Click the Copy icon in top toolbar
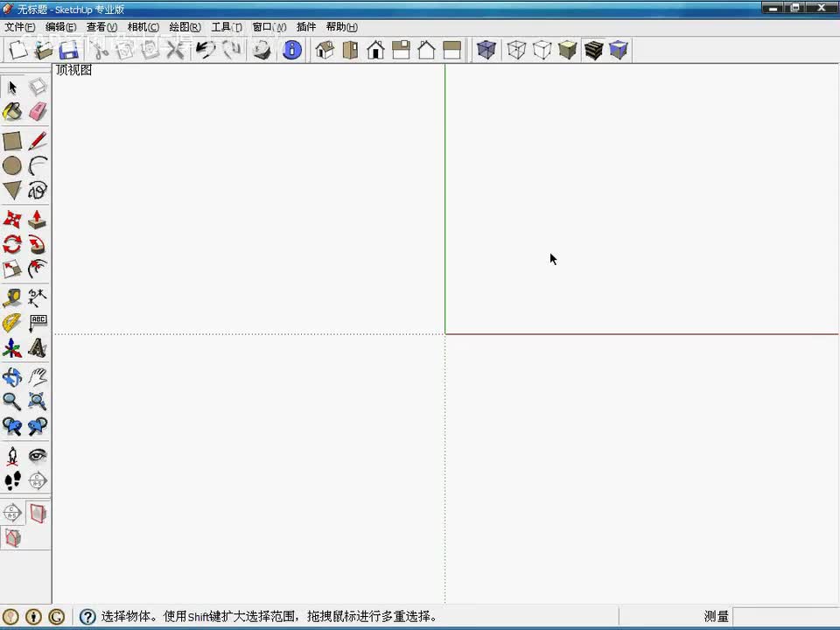840x630 pixels. tap(125, 51)
